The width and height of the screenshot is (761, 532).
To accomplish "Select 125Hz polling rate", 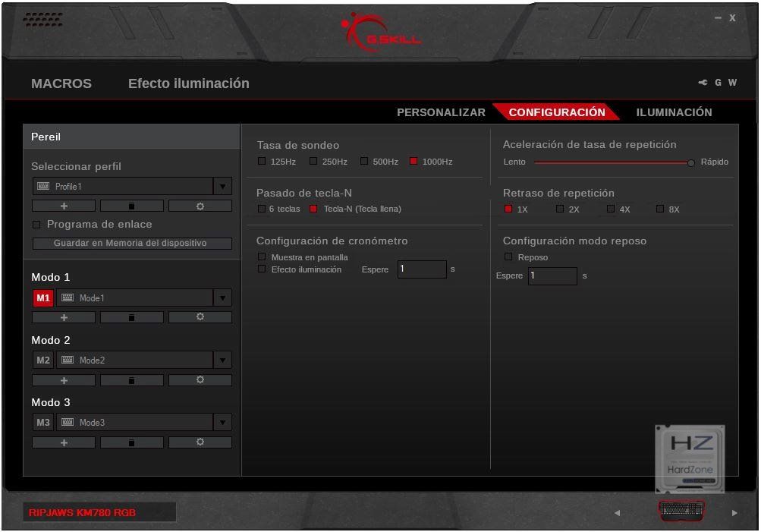I will (x=262, y=161).
